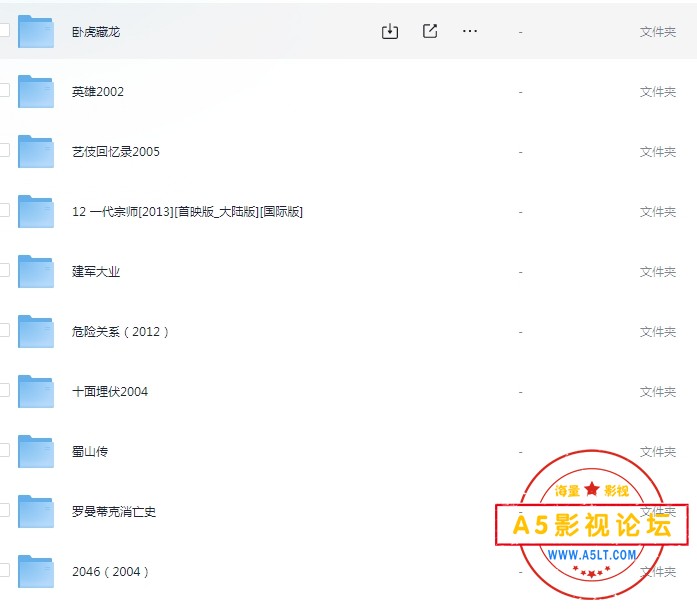Screen dimensions: 697x610
Task: Open the 罗曼蒂克消亡史 folder name
Action: click(x=114, y=512)
